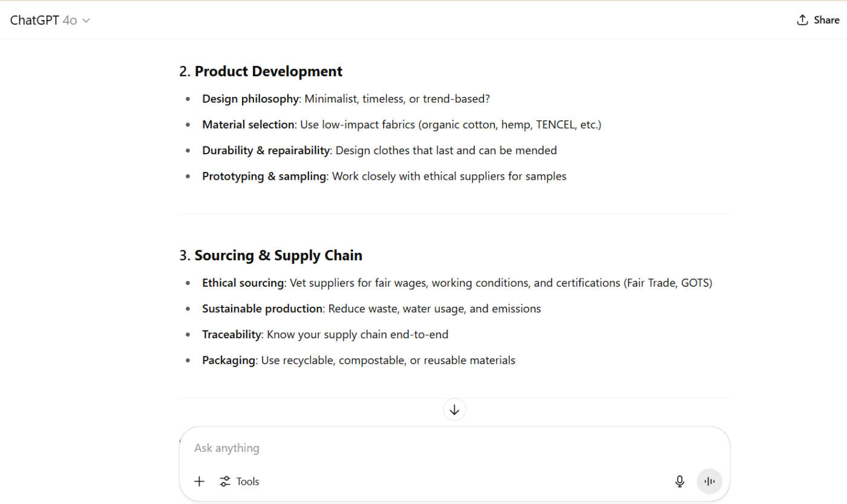Click the Packaging bullet point
847x504 pixels.
[229, 359]
